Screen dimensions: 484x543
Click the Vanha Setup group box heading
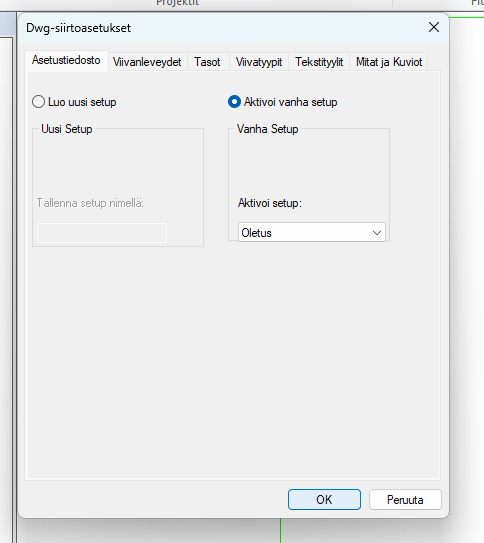click(x=268, y=129)
